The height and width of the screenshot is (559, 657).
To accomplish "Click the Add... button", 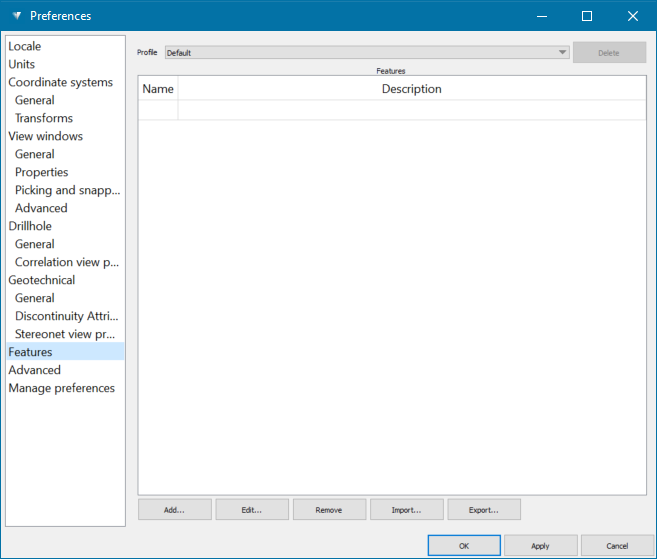I will 175,510.
